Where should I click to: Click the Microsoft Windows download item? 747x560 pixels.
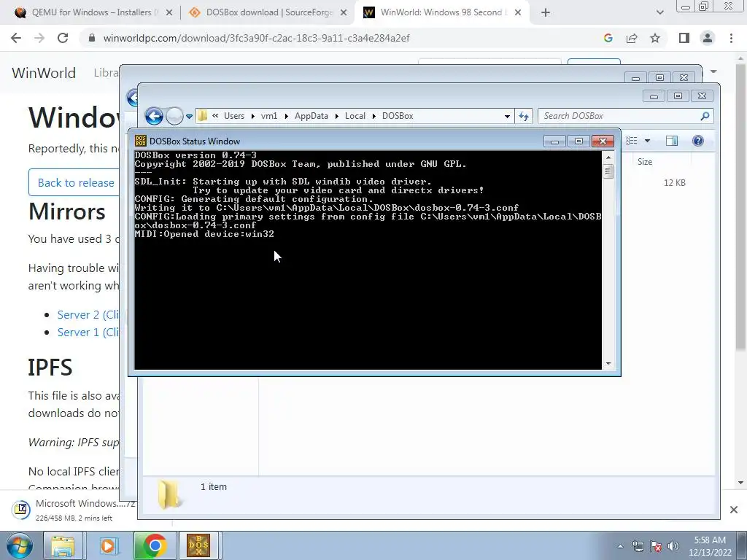tap(76, 510)
